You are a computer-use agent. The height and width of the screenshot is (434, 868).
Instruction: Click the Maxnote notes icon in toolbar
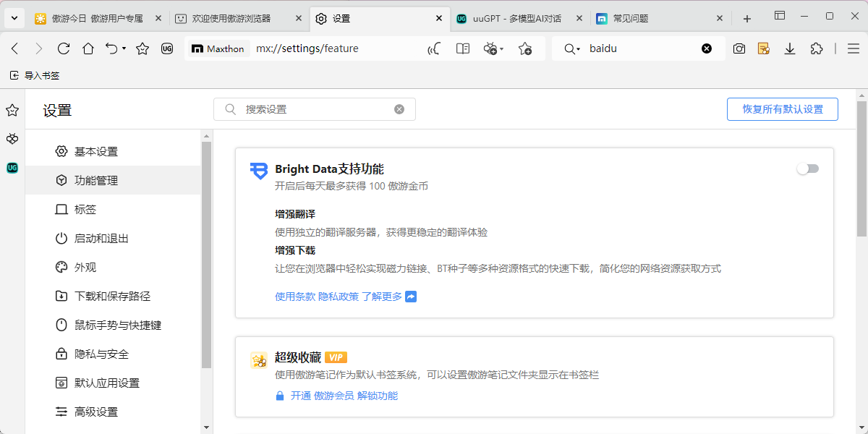[x=764, y=48]
